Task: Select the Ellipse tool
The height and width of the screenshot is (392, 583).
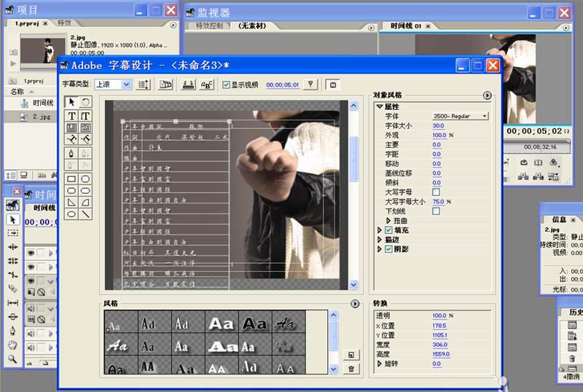Action: pyautogui.click(x=71, y=214)
